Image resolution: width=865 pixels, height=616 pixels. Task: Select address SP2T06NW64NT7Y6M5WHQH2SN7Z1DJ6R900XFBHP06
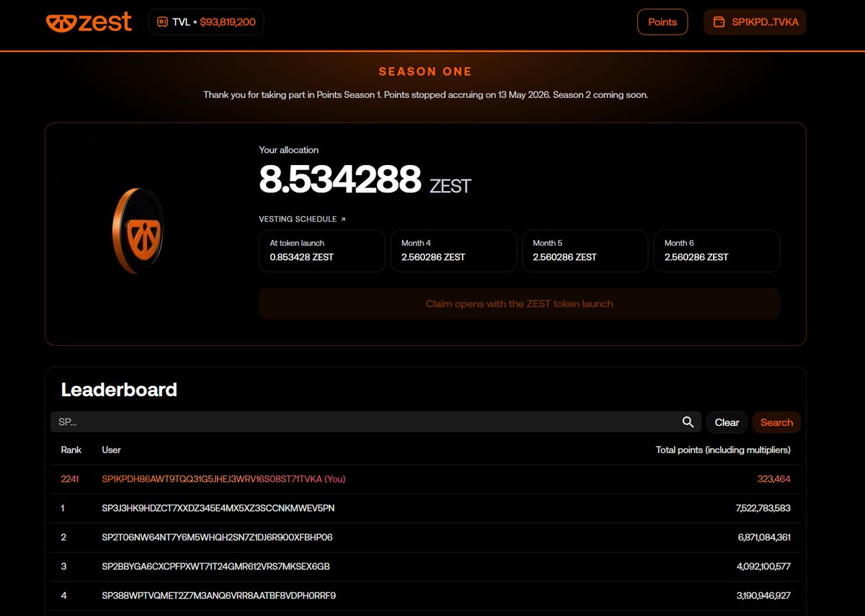tap(217, 537)
